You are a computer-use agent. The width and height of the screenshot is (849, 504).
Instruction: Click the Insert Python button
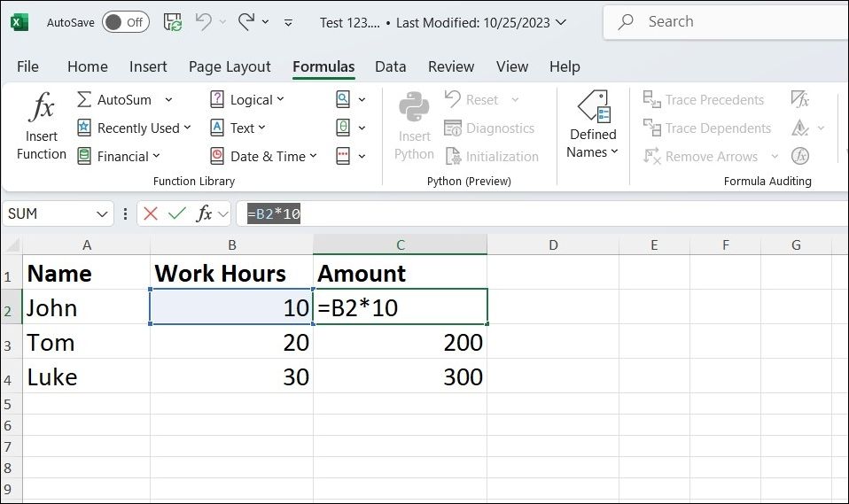click(x=414, y=126)
